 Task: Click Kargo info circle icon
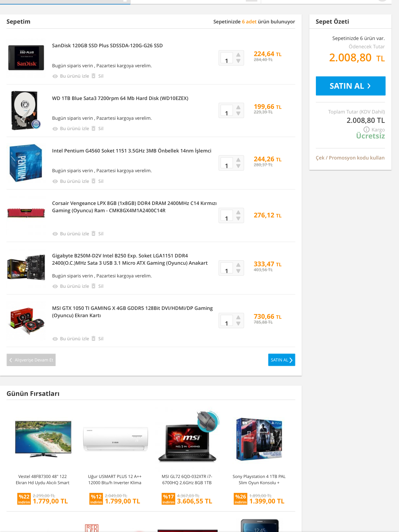[366, 129]
